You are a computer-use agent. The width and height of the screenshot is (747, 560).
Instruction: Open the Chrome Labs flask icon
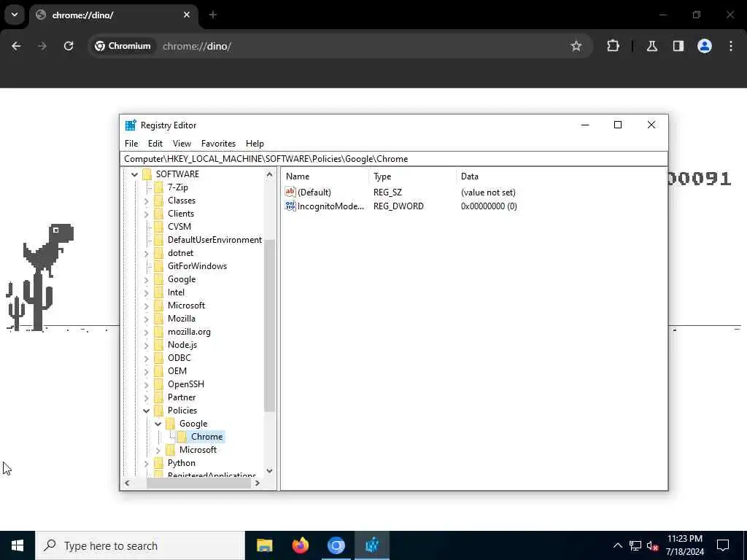click(652, 46)
